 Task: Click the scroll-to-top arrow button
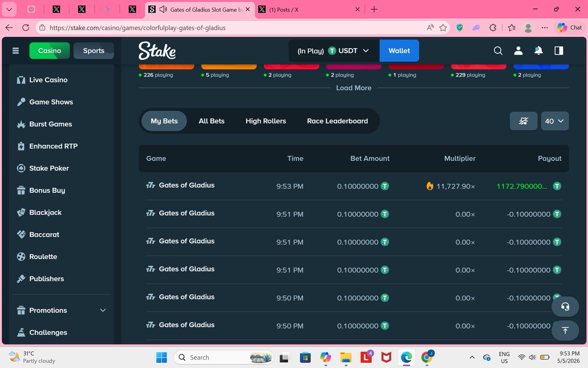click(565, 330)
